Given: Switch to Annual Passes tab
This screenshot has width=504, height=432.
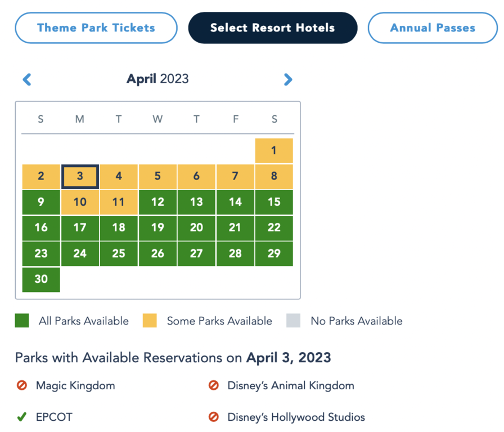Looking at the screenshot, I should tap(432, 28).
